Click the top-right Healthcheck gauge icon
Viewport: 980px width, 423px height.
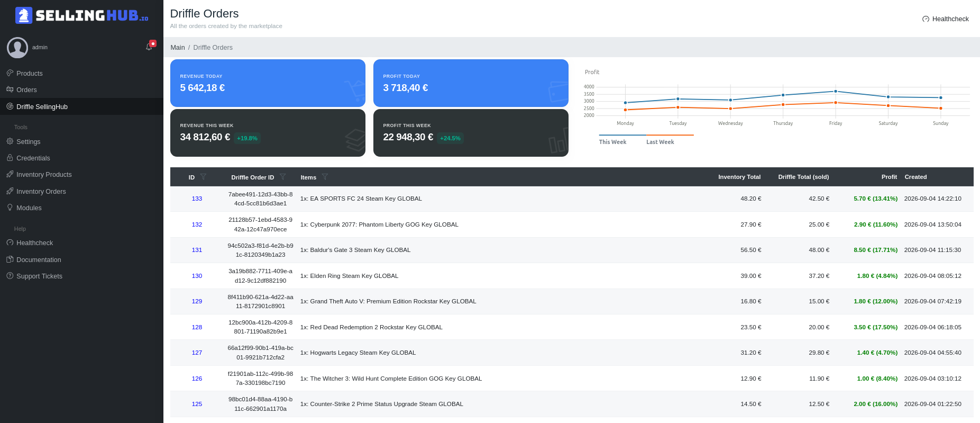coord(926,19)
